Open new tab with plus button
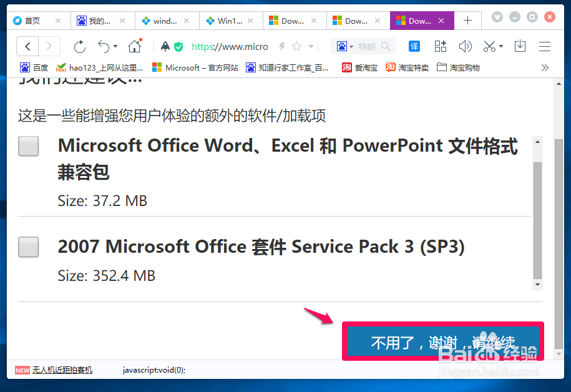 pyautogui.click(x=467, y=21)
